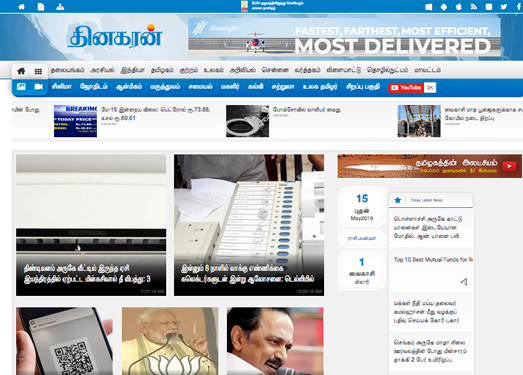Open the photo gallery icon in blue menu

(21, 87)
